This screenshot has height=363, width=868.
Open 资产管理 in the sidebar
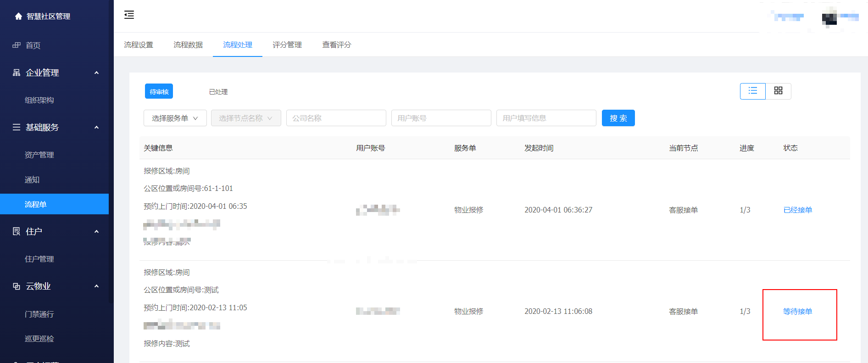tap(39, 155)
